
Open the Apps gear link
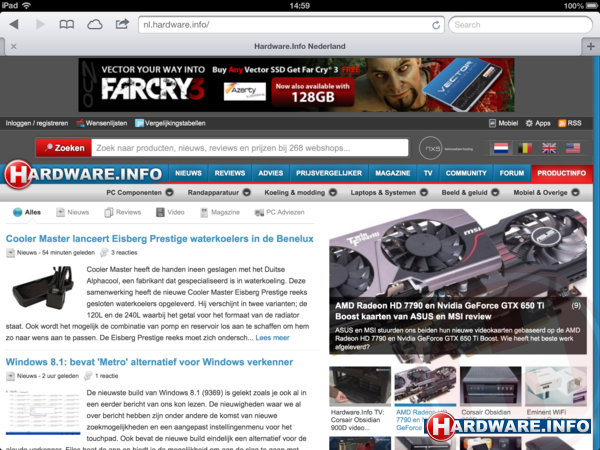[538, 123]
